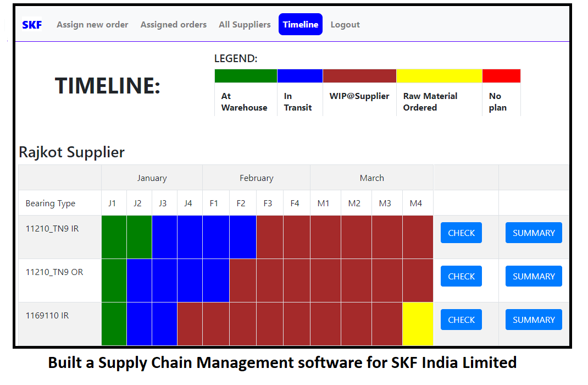Click Logout in the navbar
This screenshot has height=385, width=588.
point(345,25)
